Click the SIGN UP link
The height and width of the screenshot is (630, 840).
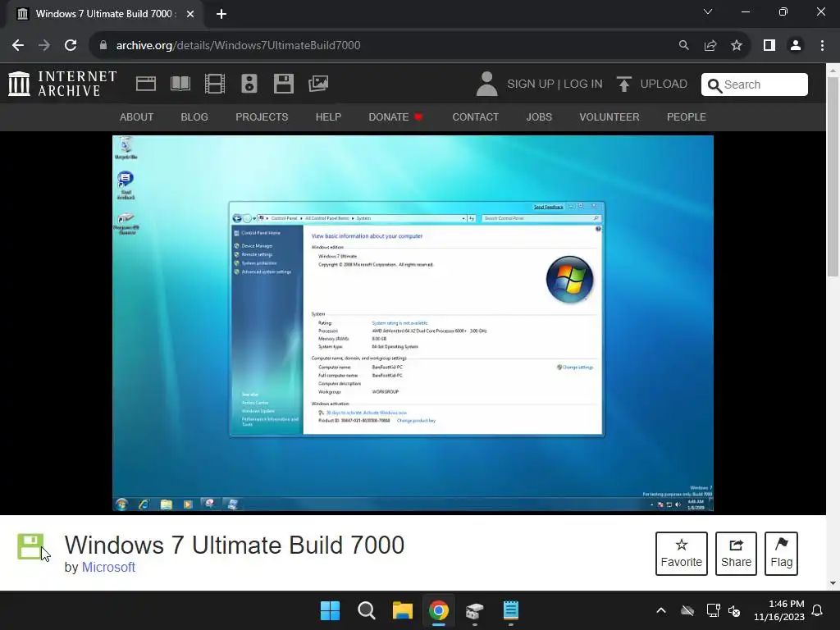coord(531,84)
